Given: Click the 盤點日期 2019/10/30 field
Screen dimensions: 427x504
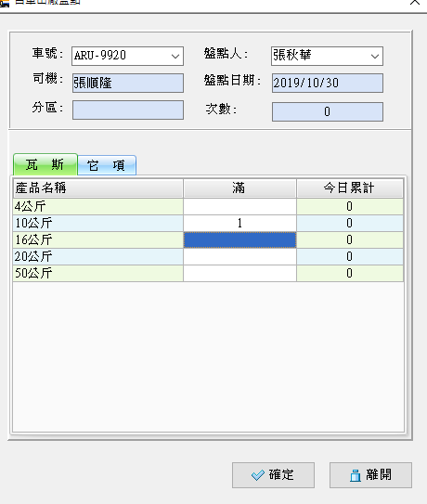Looking at the screenshot, I should (x=328, y=83).
